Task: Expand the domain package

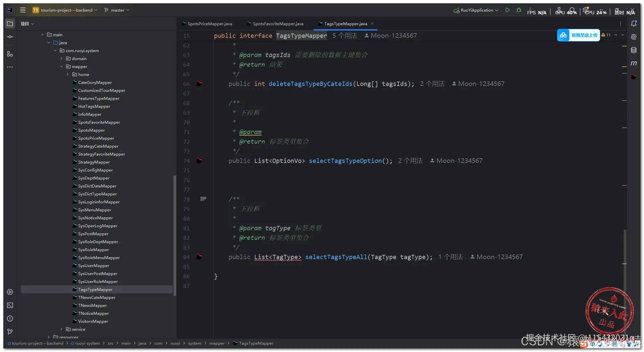Action: (x=61, y=58)
